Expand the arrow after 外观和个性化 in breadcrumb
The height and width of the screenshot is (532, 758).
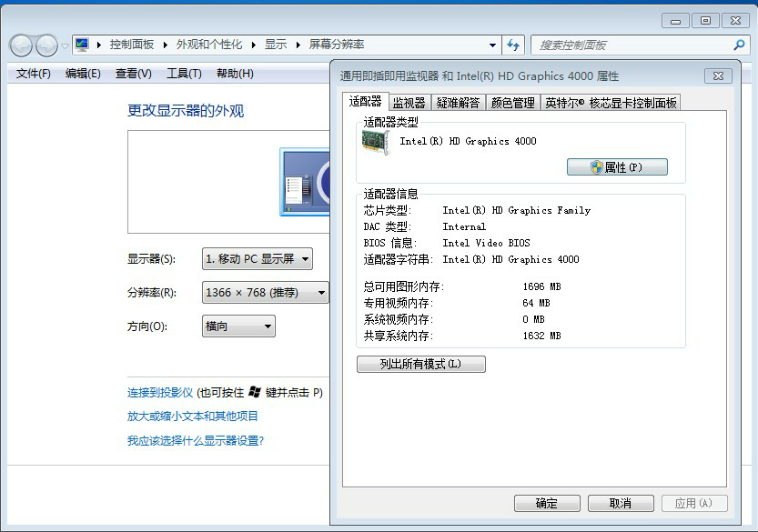tap(253, 45)
